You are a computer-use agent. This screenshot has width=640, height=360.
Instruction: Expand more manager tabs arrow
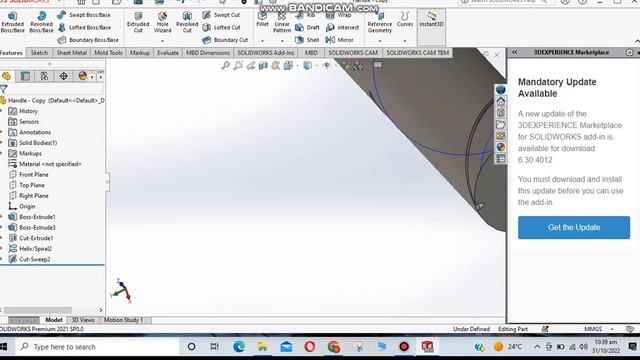pos(100,76)
